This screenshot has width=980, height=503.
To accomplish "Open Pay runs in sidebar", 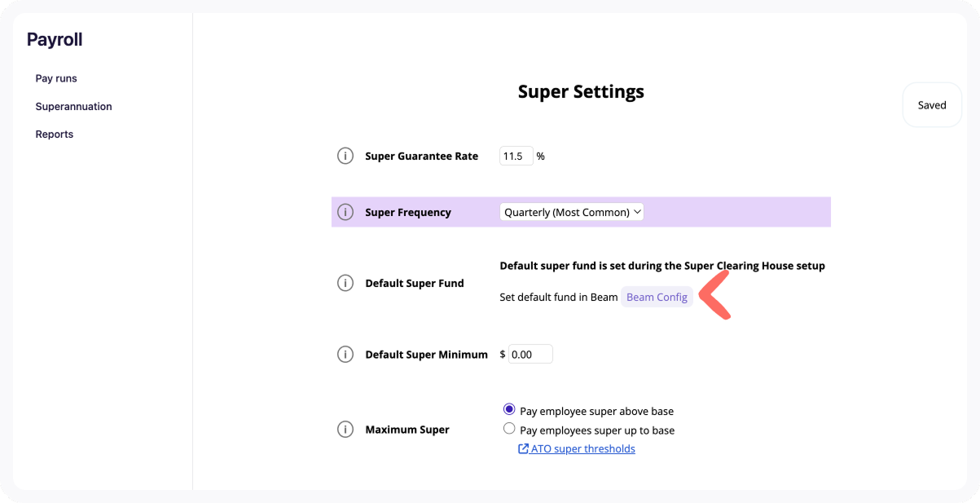I will (x=56, y=78).
